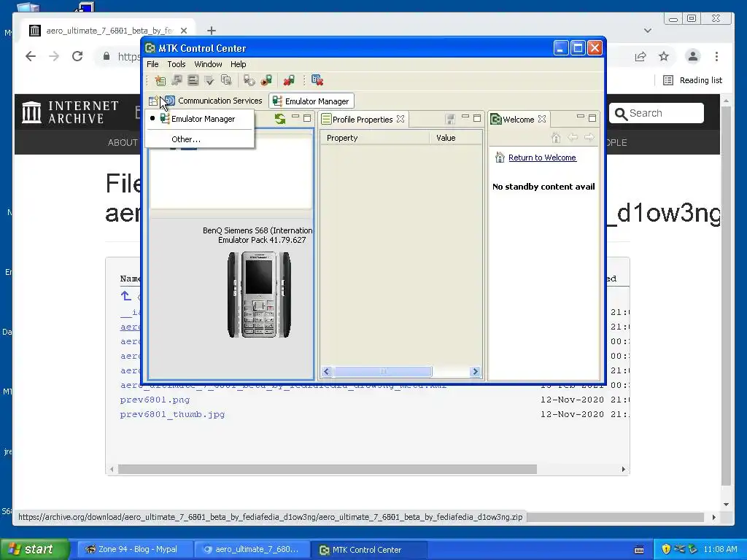Click the Profile Properties horizontal scrollbar thumb
The image size is (747, 560).
382,371
